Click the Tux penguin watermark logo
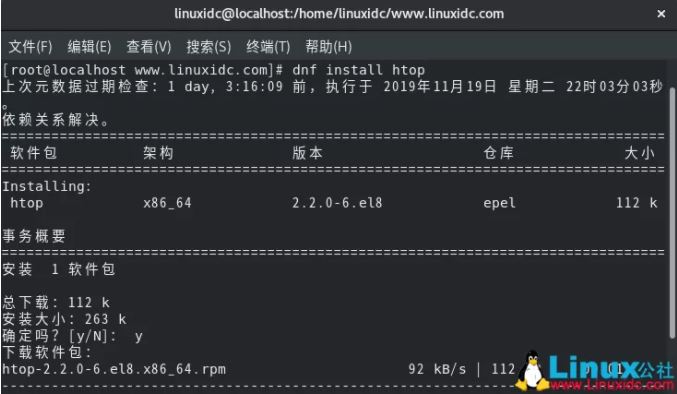 (x=532, y=371)
